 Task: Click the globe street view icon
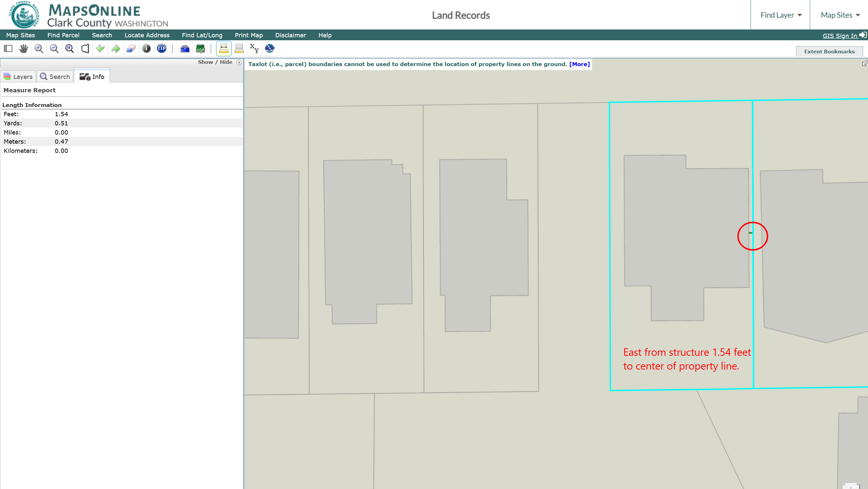(x=269, y=48)
